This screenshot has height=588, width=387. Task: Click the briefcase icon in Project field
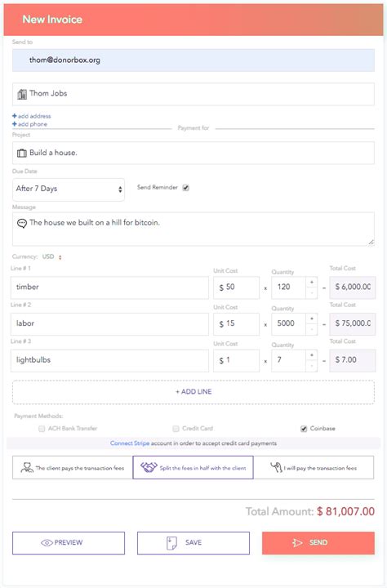point(22,153)
